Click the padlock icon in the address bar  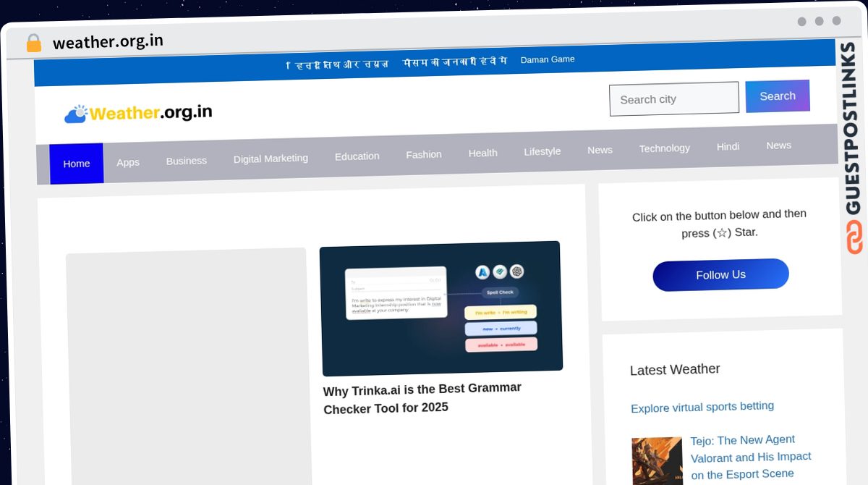[33, 43]
